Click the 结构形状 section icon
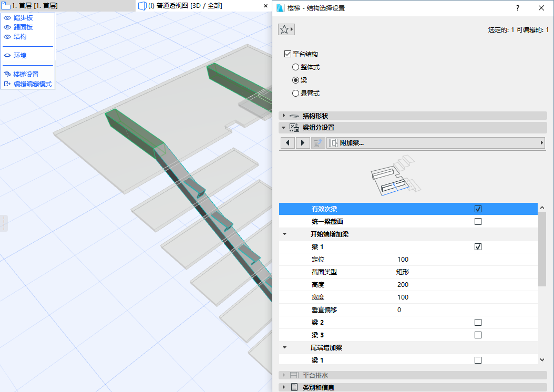The width and height of the screenshot is (554, 392). (294, 116)
